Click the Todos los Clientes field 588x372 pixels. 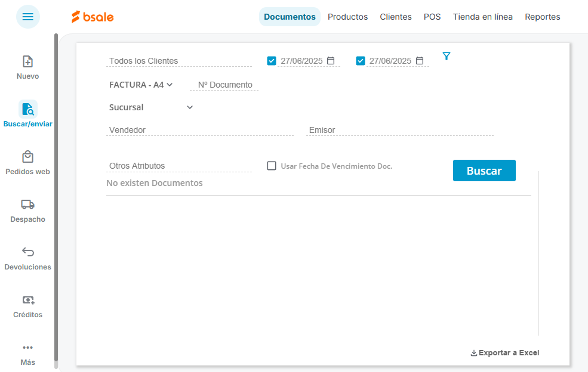(179, 61)
